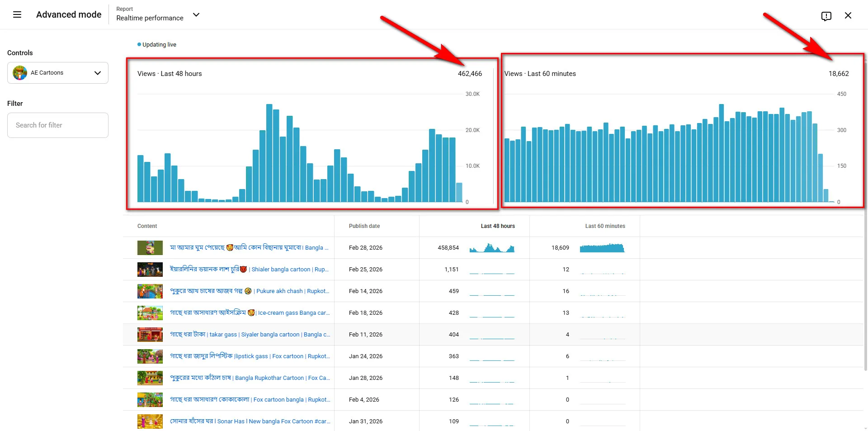The width and height of the screenshot is (868, 431).
Task: Open Pukure akh chash video link
Action: click(250, 291)
